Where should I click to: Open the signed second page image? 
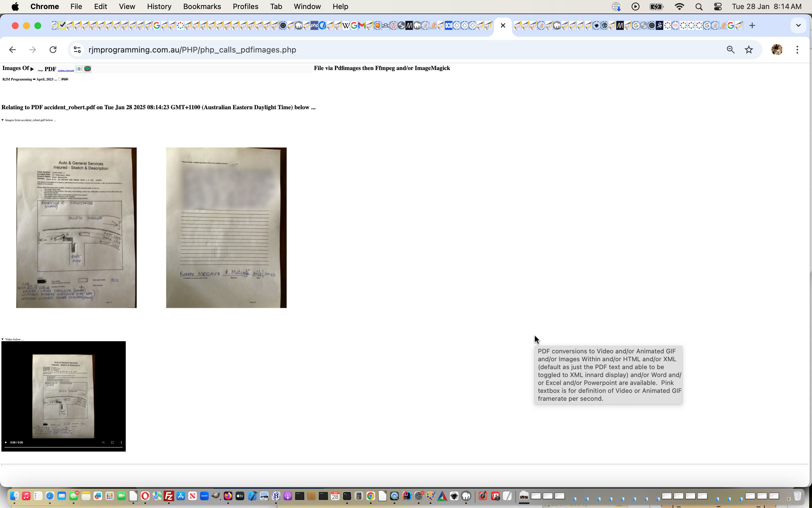coord(226,227)
